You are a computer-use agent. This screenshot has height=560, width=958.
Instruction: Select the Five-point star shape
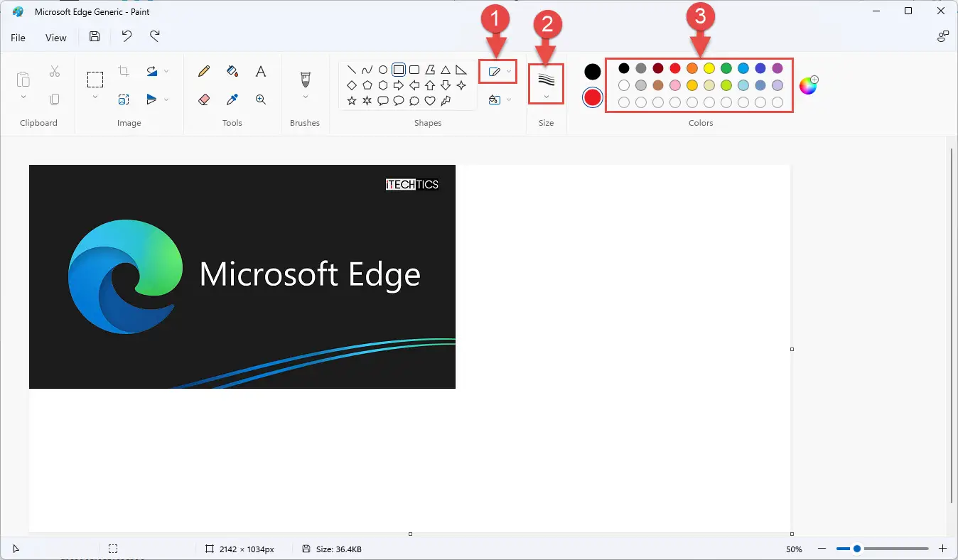pos(352,101)
